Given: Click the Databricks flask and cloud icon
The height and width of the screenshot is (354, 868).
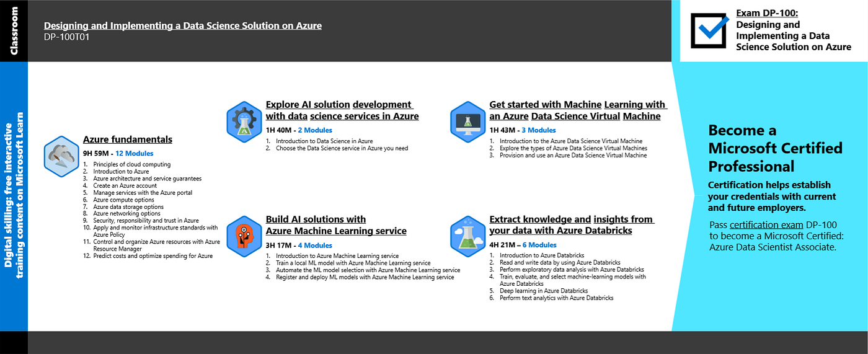Looking at the screenshot, I should [x=469, y=236].
